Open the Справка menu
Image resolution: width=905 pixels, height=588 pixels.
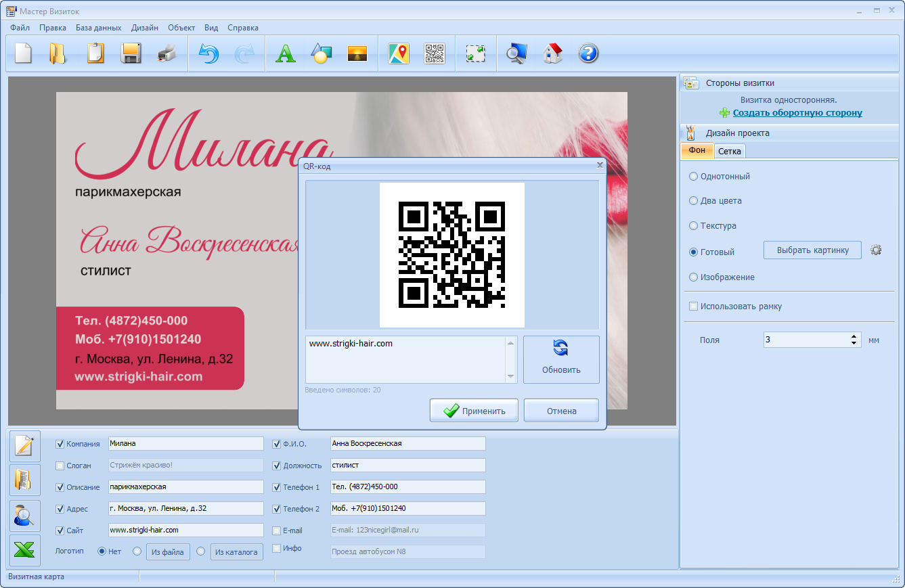(243, 28)
